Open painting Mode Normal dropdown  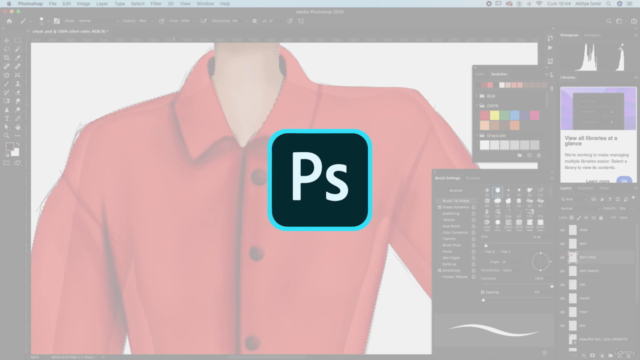98,21
